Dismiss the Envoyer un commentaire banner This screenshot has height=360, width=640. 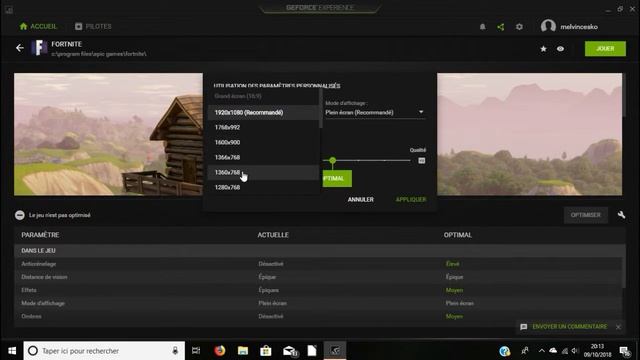coord(618,327)
